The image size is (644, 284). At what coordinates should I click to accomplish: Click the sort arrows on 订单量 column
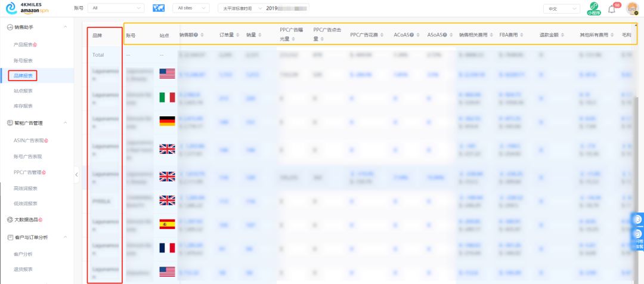[239, 36]
